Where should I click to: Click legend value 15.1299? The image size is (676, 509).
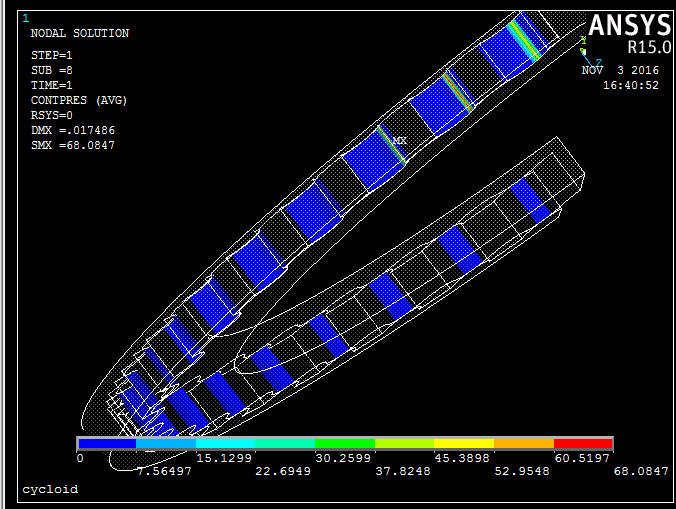[x=224, y=458]
